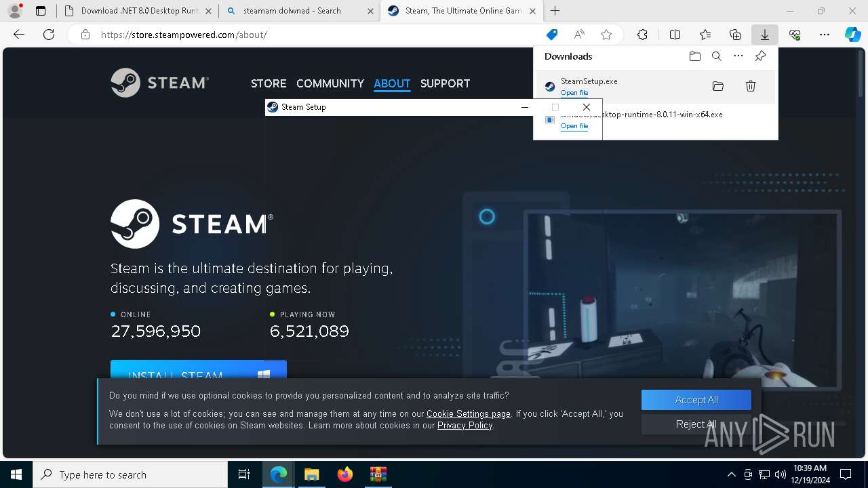The height and width of the screenshot is (488, 868).
Task: Open the Favorites list icon
Action: coord(705,35)
